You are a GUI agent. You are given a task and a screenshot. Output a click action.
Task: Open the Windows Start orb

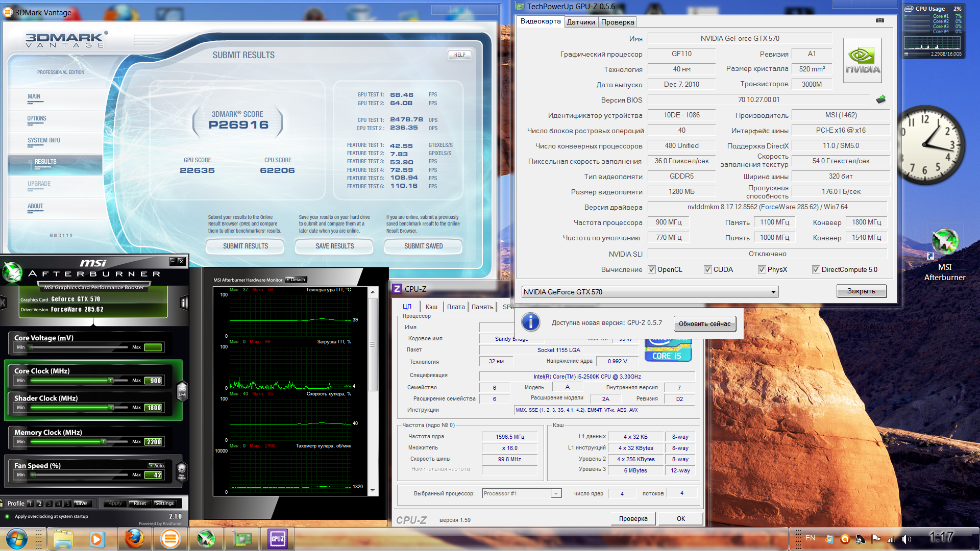(17, 539)
